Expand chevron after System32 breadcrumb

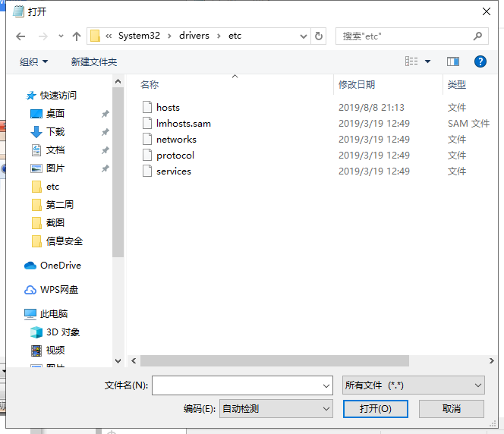(169, 36)
